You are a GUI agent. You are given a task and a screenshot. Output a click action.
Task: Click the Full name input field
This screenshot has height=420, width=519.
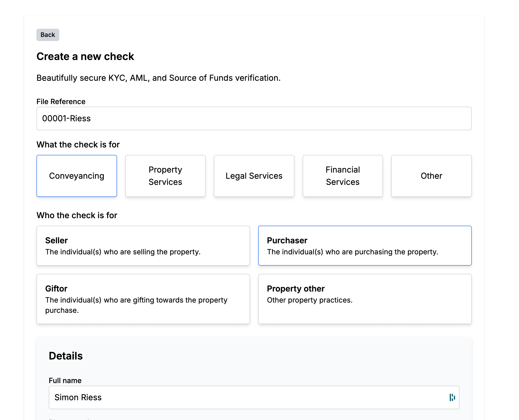point(254,397)
